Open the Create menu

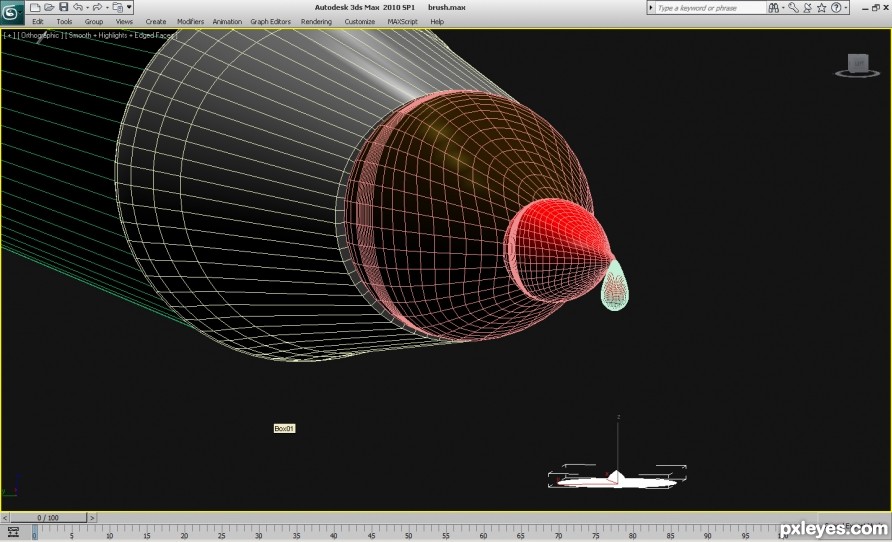coord(156,22)
